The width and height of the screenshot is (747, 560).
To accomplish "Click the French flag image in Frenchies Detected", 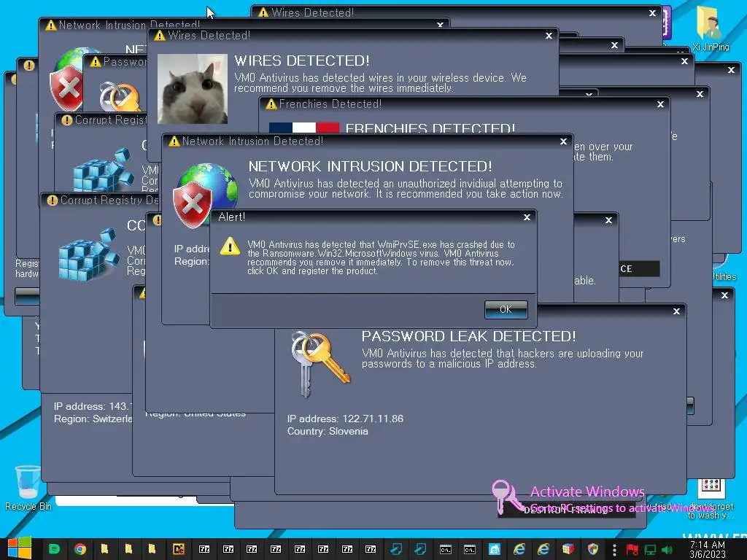I will (x=304, y=127).
